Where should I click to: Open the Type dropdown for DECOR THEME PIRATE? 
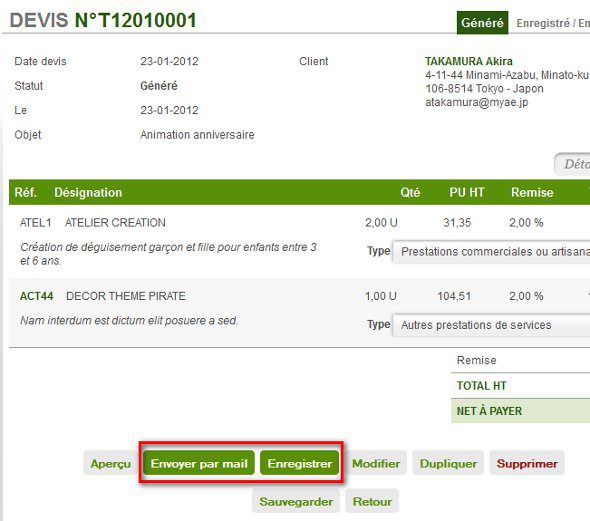click(491, 325)
